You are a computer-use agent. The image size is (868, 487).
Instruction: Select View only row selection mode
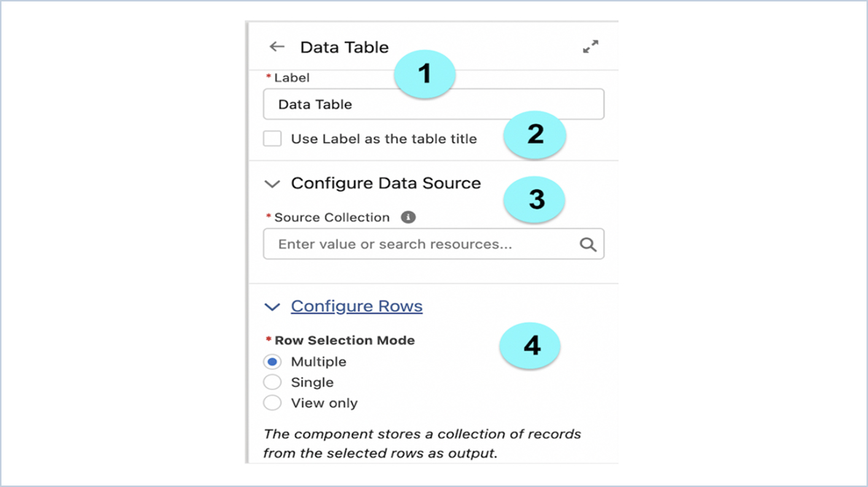click(x=272, y=402)
